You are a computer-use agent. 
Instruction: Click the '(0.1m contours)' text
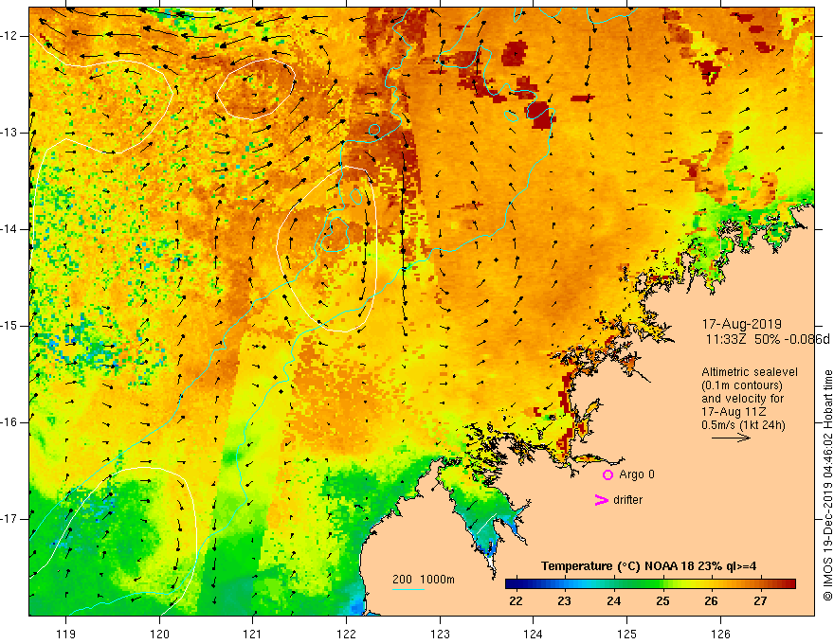pyautogui.click(x=741, y=385)
